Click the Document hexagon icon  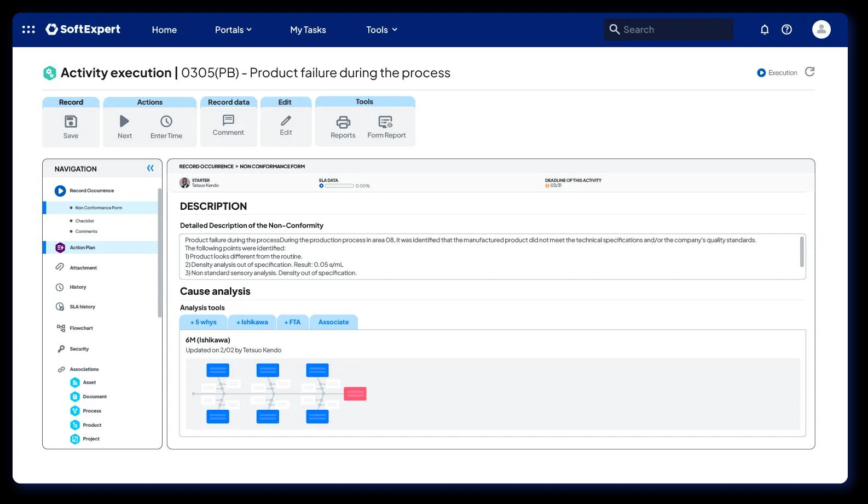pyautogui.click(x=75, y=397)
